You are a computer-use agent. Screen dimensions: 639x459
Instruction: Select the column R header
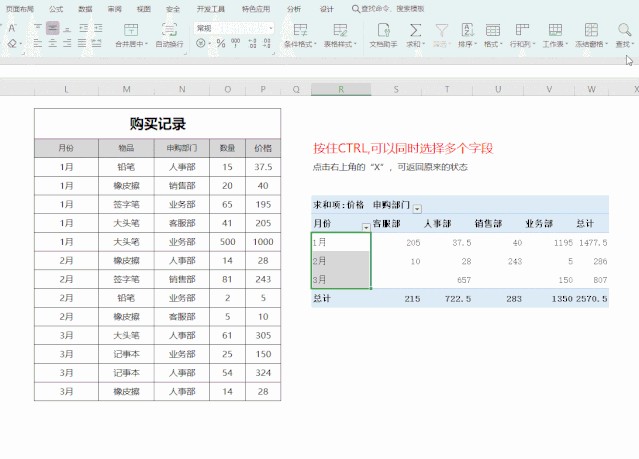(341, 89)
